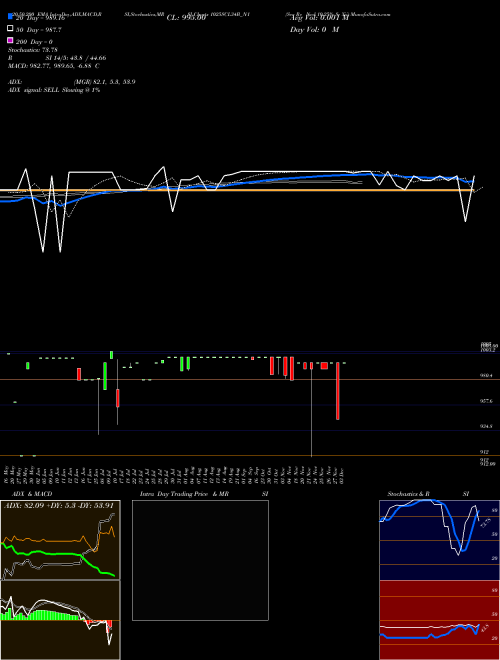The height and width of the screenshot is (660, 500).
Task: Click the 'Stochastics & R SI' panel title
Action: pos(428,494)
